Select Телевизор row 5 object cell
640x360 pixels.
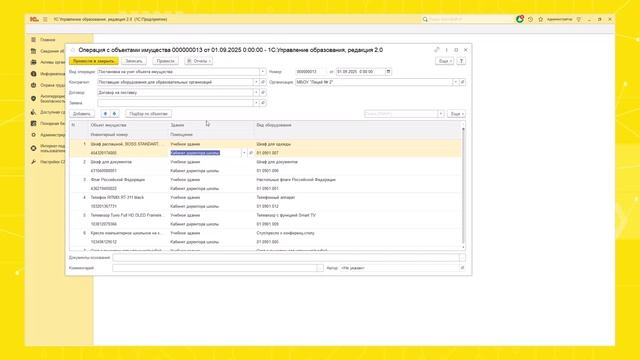pos(129,215)
